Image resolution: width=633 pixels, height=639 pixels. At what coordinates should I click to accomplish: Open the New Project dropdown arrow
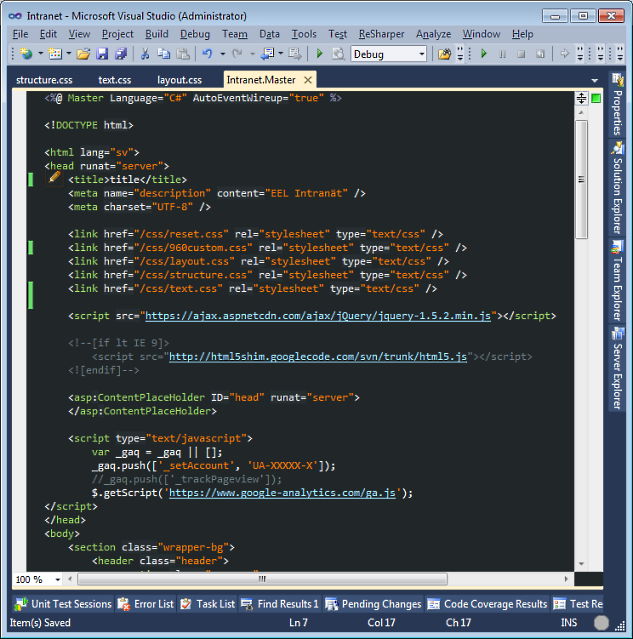point(40,53)
